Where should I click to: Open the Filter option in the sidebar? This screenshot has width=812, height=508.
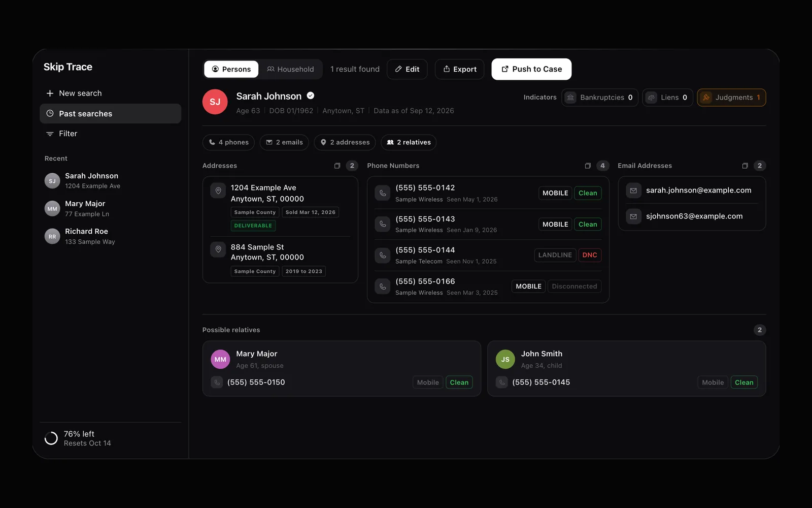coord(111,134)
